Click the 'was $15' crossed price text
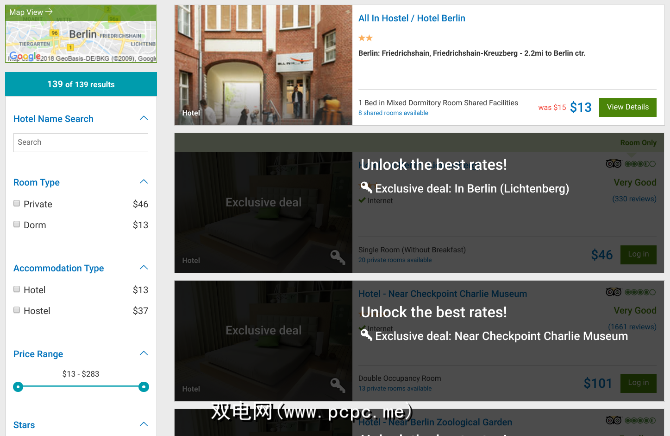Image resolution: width=670 pixels, height=436 pixels. [552, 108]
